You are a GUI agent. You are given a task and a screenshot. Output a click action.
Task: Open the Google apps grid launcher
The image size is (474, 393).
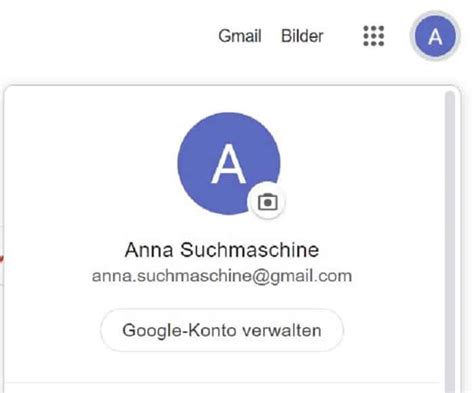373,36
